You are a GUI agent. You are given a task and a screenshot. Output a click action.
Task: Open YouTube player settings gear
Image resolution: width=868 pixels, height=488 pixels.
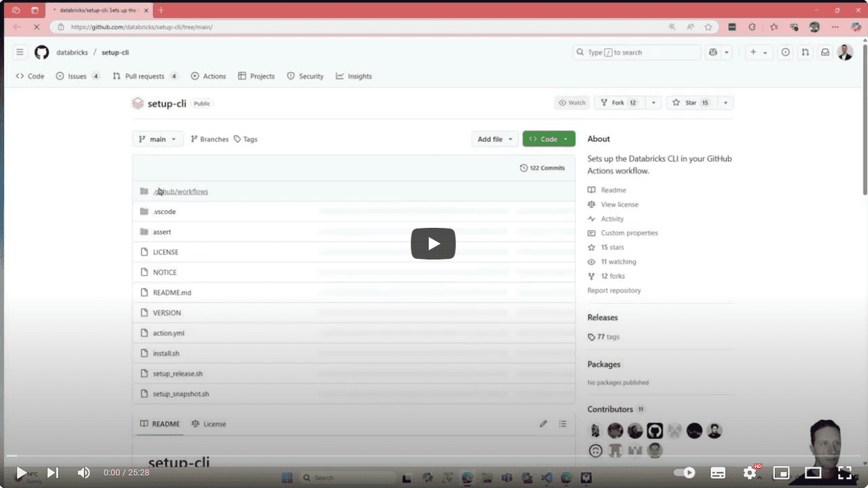750,473
